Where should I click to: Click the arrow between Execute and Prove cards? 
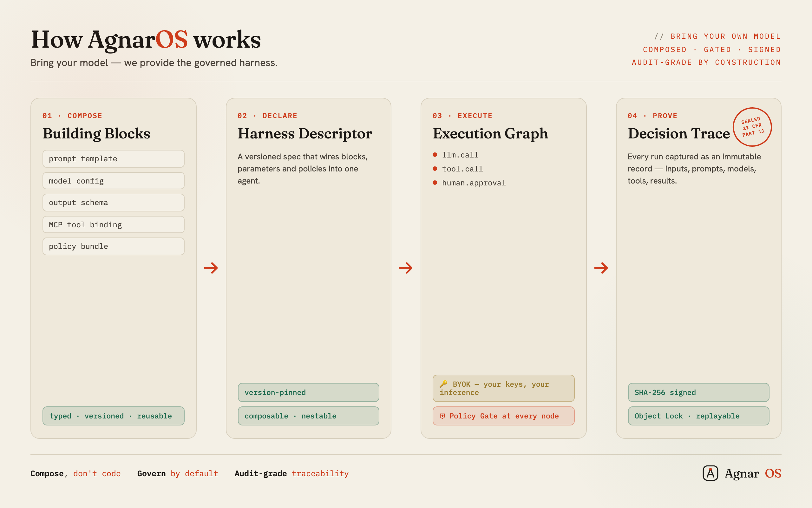[601, 268]
